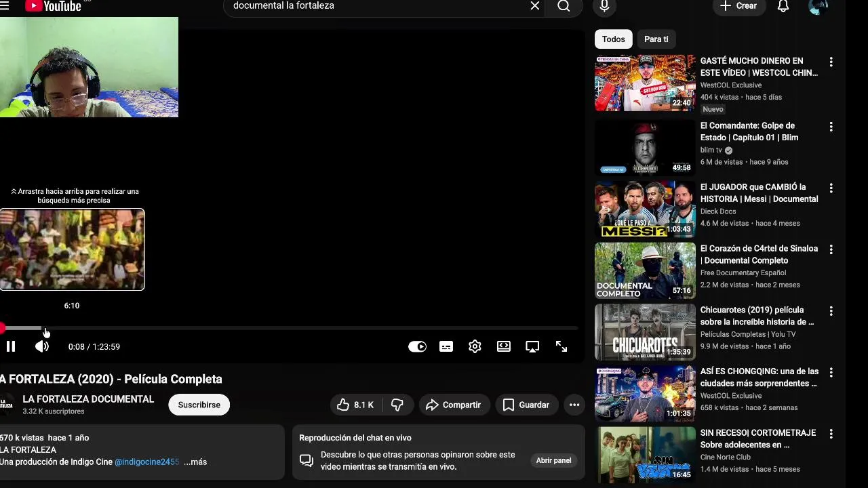Open LA FORTALEZA DOCUMENTAL channel
The image size is (868, 488).
tap(88, 399)
